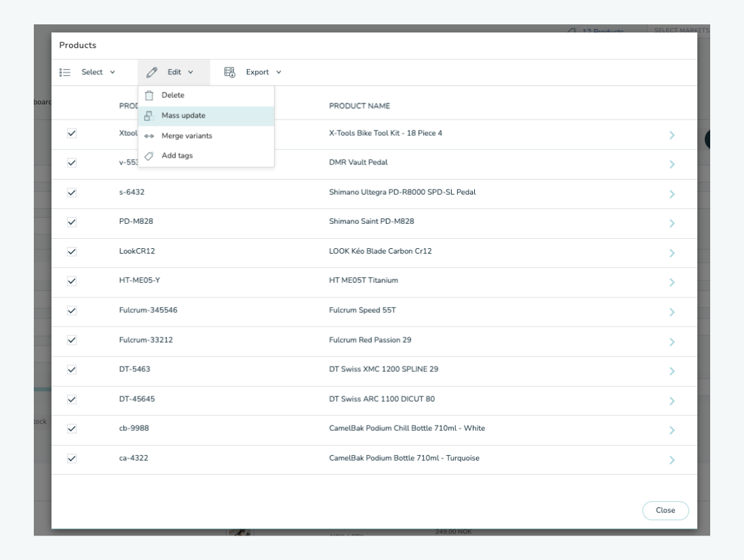Uncheck the DT-45645 product checkbox
The height and width of the screenshot is (560, 744).
coord(72,400)
